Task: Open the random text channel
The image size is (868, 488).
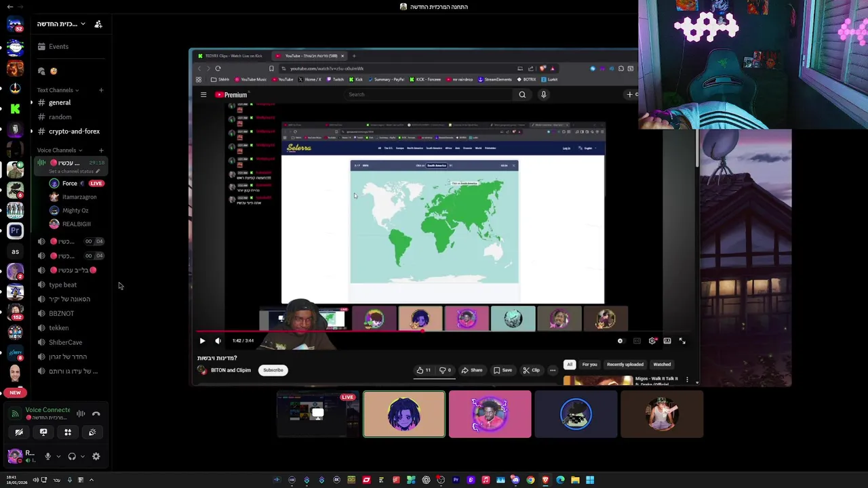Action: (x=60, y=117)
